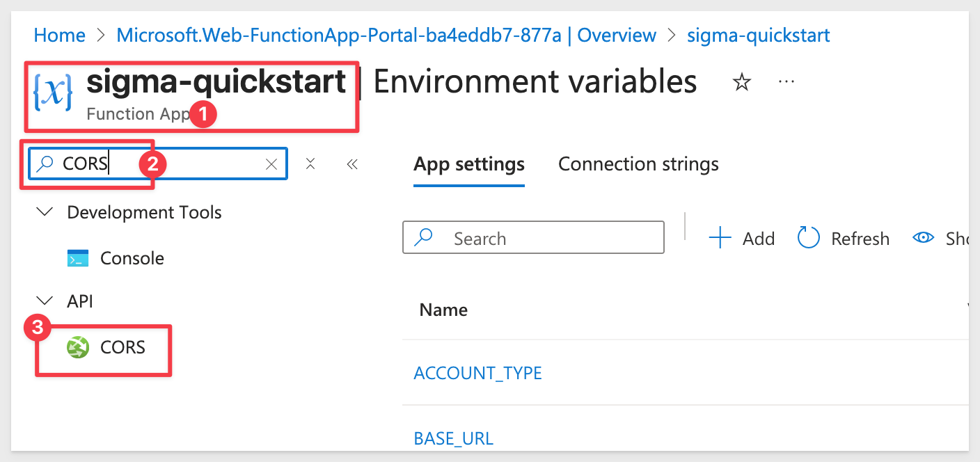Open the more options ellipsis menu
Viewport: 980px width, 462px height.
[x=787, y=82]
